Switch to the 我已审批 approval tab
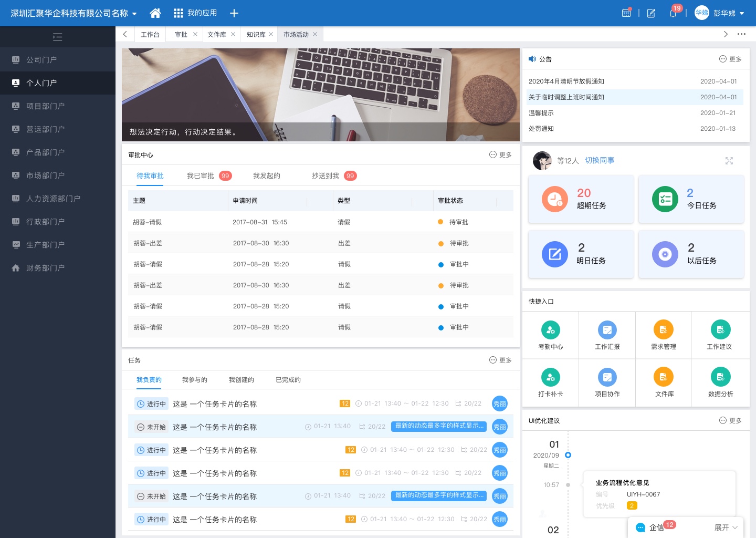The height and width of the screenshot is (538, 756). pyautogui.click(x=201, y=175)
